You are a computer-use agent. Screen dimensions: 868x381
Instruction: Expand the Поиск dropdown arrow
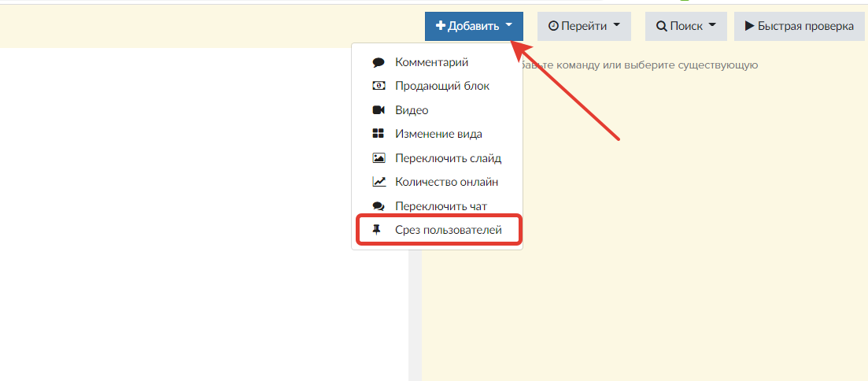(712, 25)
